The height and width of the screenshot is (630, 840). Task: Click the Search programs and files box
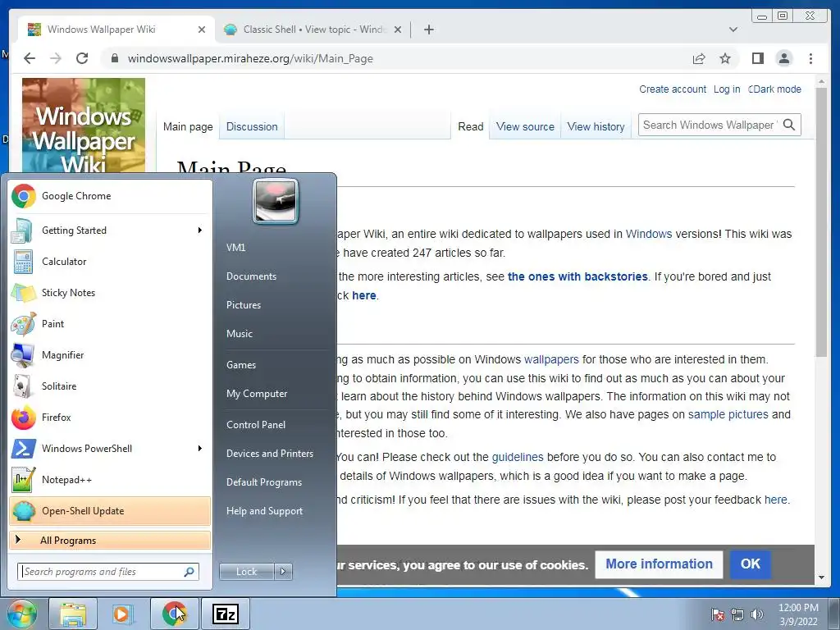[108, 572]
